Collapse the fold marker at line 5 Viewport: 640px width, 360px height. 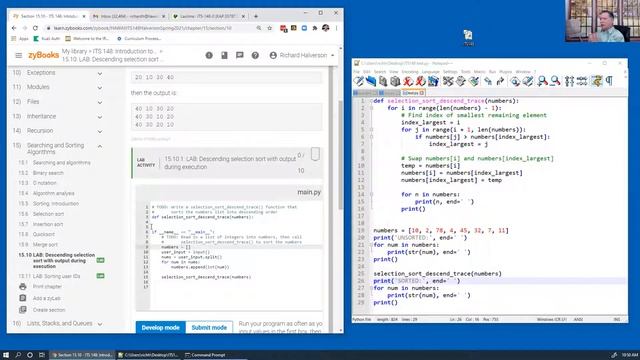click(x=371, y=129)
